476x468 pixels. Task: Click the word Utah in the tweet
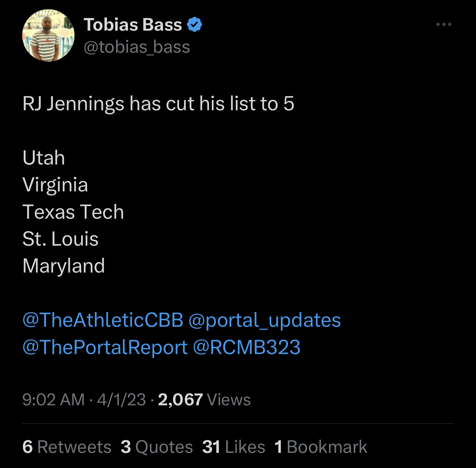tap(44, 158)
